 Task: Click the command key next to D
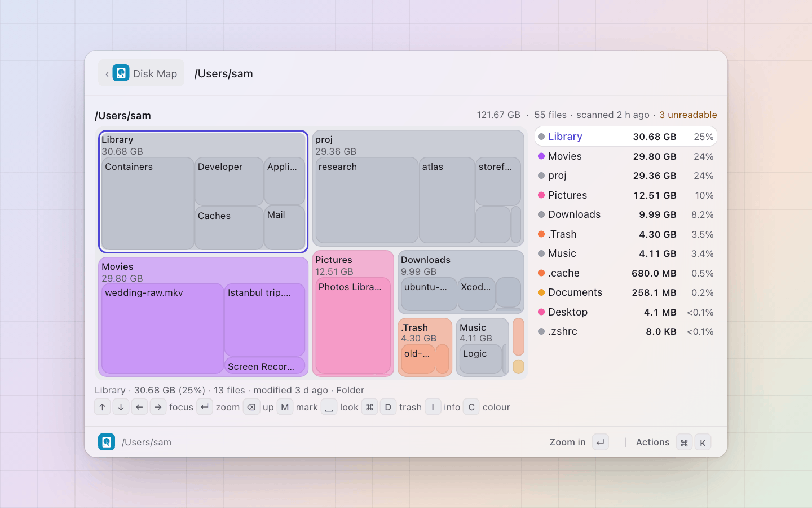369,407
